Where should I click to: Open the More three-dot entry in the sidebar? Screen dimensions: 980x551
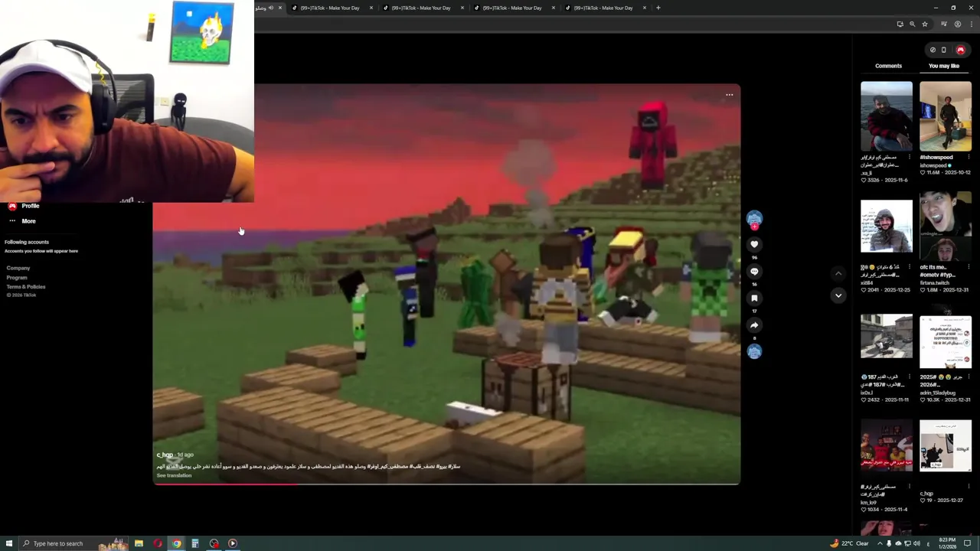12,221
